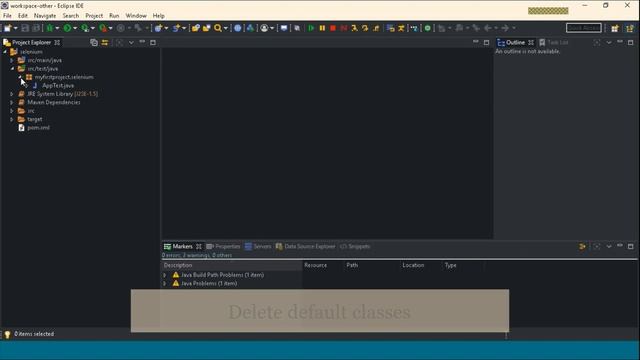Open the Window menu
This screenshot has height=360, width=640.
136,16
